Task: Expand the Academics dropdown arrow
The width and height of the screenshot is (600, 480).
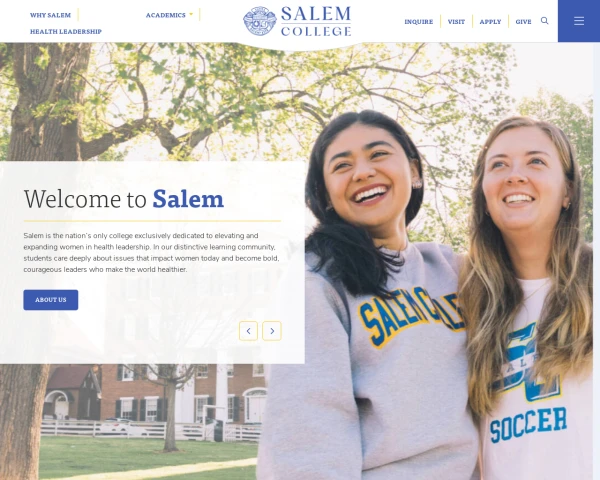Action: click(191, 15)
